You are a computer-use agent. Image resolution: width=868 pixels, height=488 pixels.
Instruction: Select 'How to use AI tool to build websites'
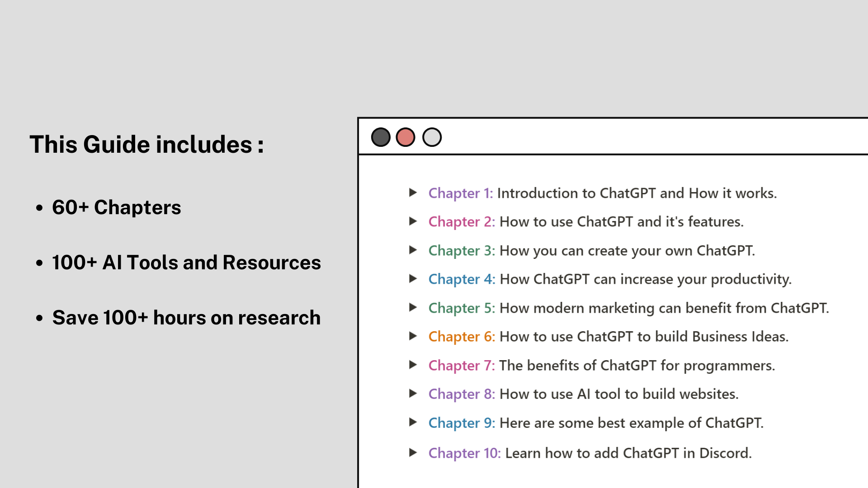[x=619, y=394]
